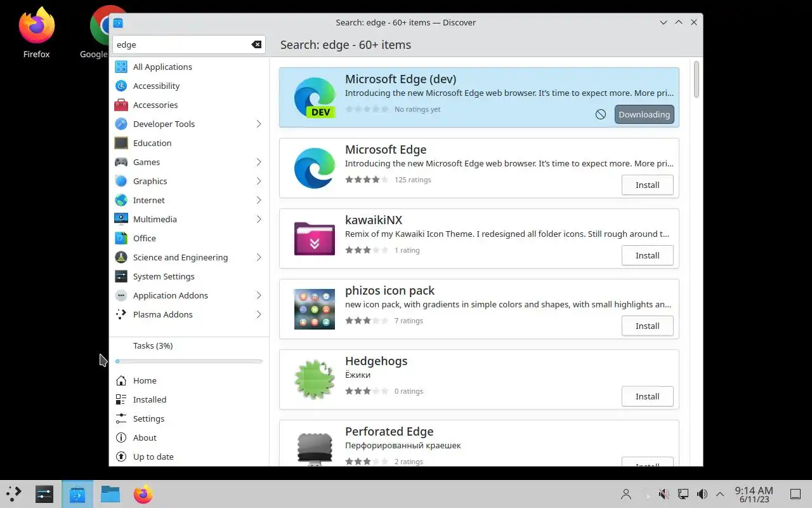This screenshot has width=812, height=508.
Task: Open the Installed apps page
Action: point(189,399)
